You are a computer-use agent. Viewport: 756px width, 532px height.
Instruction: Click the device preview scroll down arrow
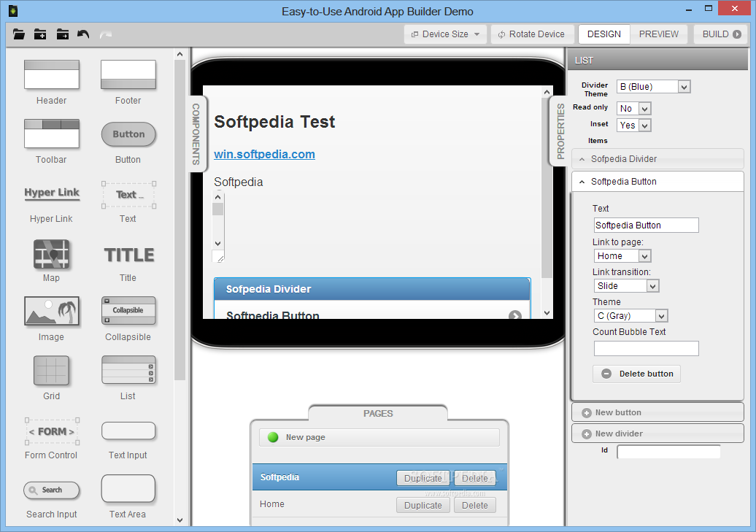[x=547, y=312]
